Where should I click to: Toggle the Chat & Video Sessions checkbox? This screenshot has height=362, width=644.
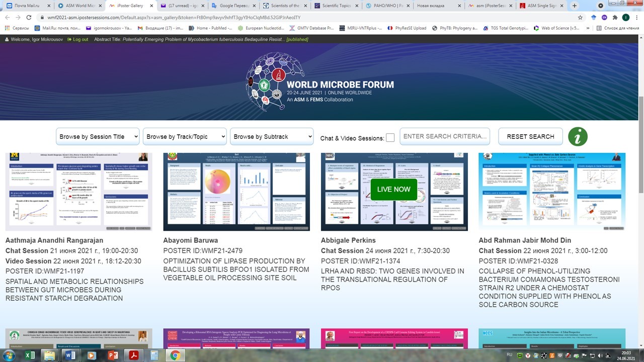click(x=390, y=138)
